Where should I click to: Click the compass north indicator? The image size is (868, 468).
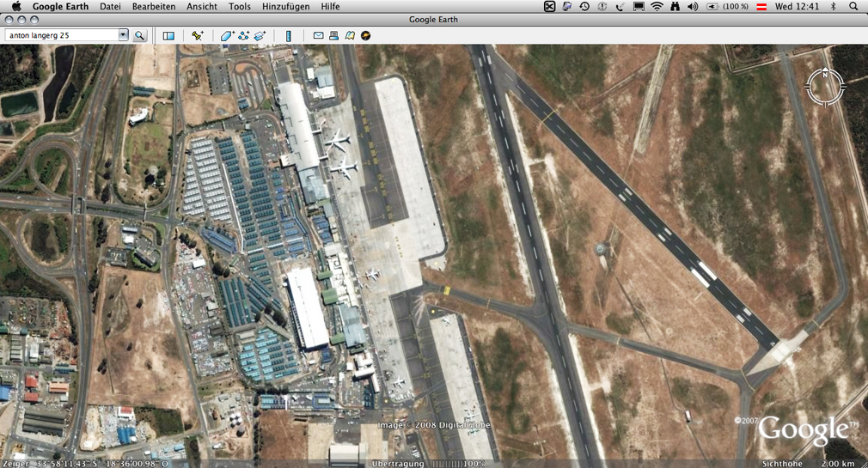pyautogui.click(x=825, y=75)
